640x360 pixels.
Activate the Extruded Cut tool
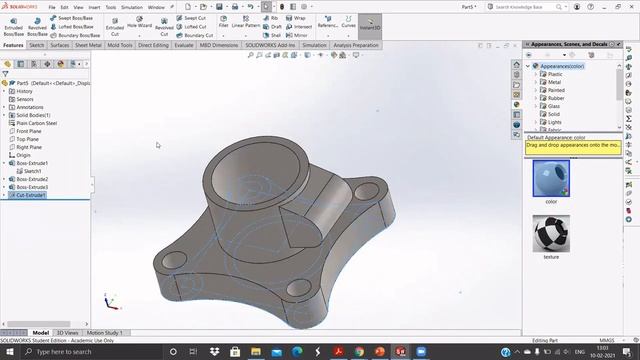(115, 27)
